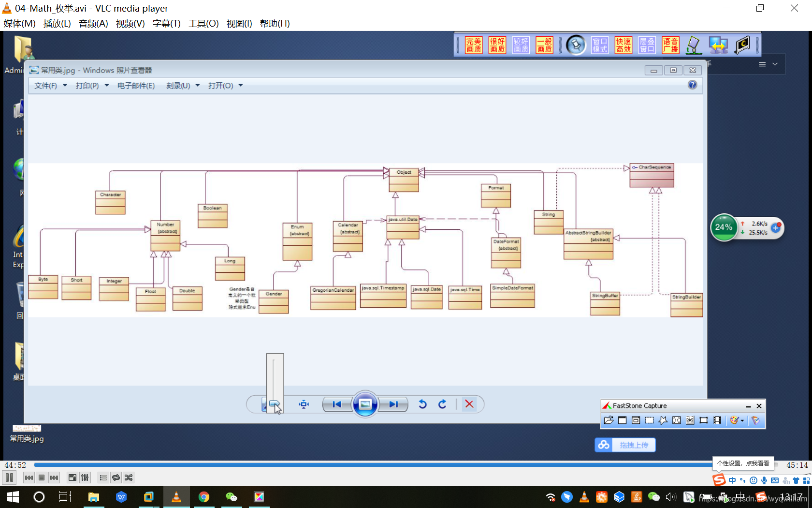The image size is (812, 508).
Task: Open VLC 帮助(H) menu
Action: click(x=275, y=23)
